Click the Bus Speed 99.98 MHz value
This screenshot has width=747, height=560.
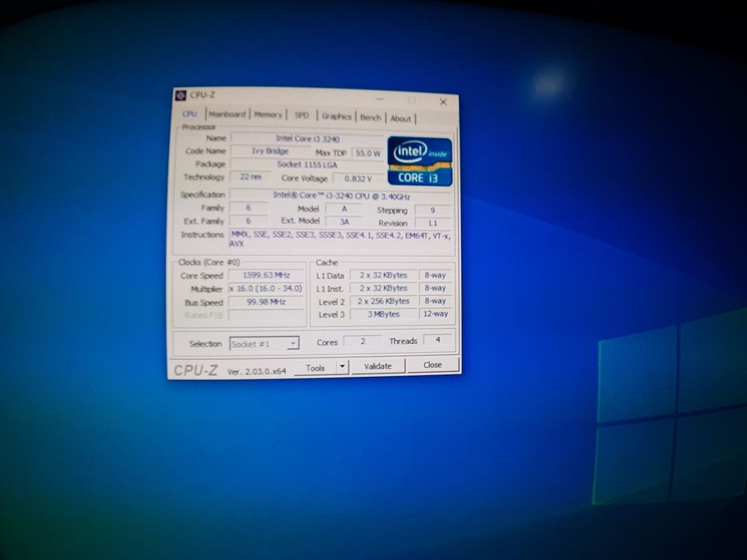pyautogui.click(x=267, y=302)
